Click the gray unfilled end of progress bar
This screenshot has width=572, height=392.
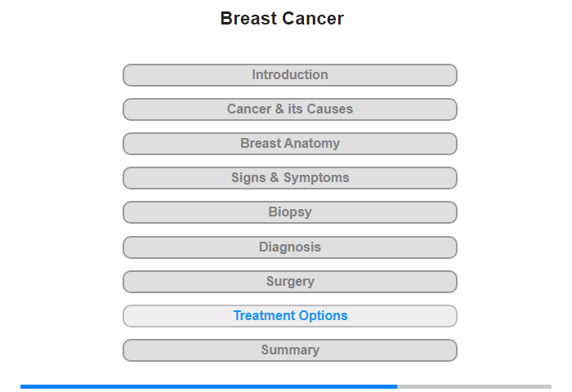point(474,386)
